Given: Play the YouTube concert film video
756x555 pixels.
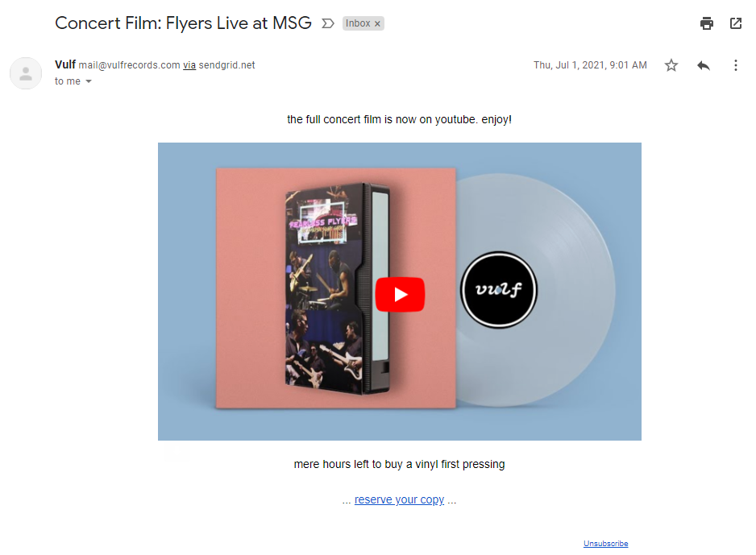Looking at the screenshot, I should (400, 294).
